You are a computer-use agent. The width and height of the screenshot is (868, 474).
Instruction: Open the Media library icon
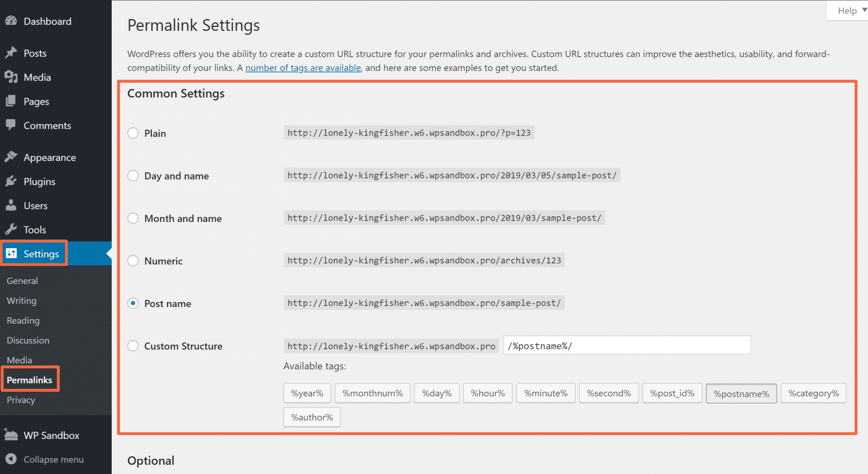click(11, 77)
